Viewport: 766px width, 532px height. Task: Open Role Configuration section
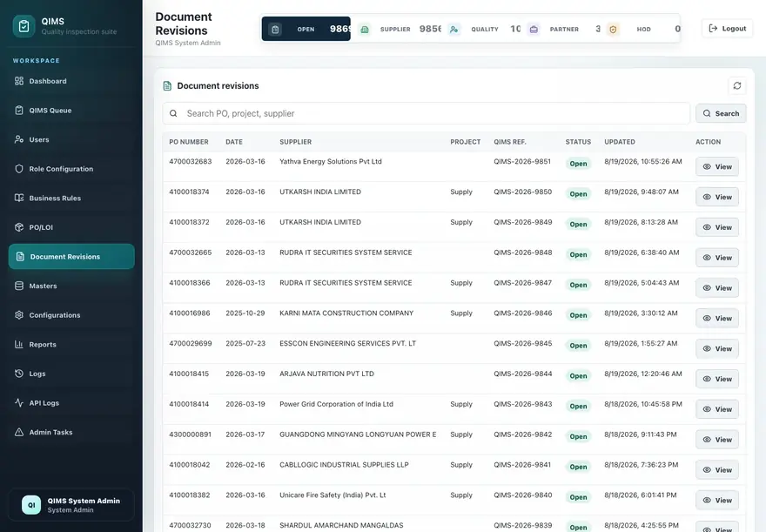pos(71,169)
